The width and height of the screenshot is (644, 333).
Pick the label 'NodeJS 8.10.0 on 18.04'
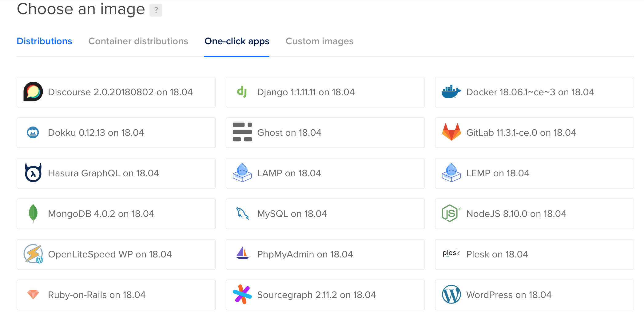(x=516, y=214)
